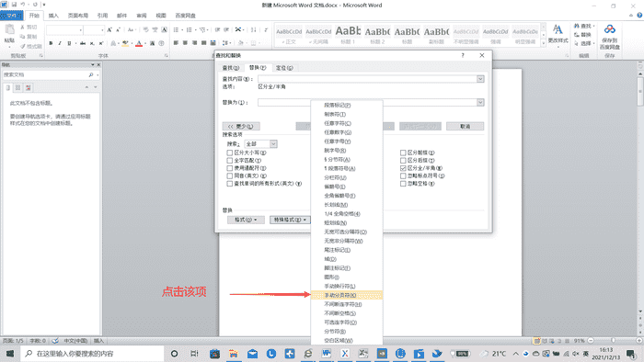Click the bullet list icon
This screenshot has width=644, height=362.
pos(177,30)
